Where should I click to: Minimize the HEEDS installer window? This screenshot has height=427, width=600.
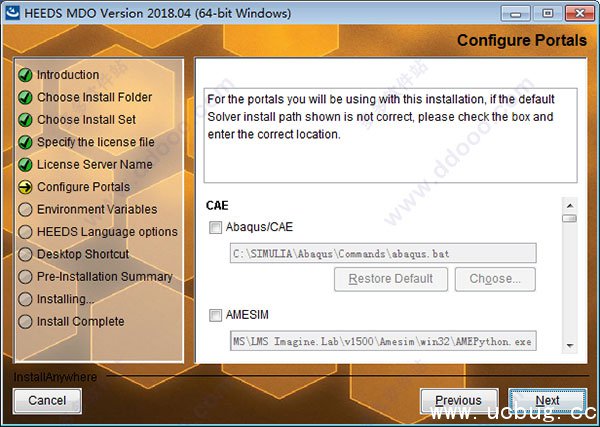click(515, 14)
